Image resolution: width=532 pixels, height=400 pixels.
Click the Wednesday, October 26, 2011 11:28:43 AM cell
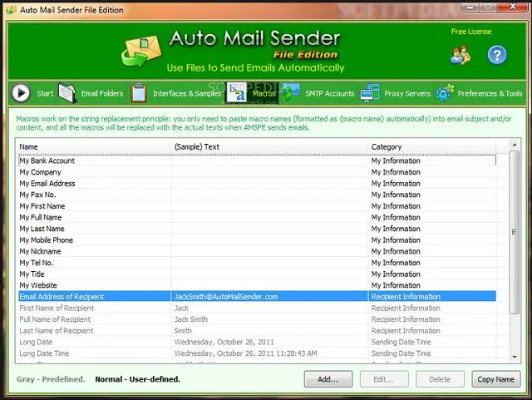(x=269, y=353)
